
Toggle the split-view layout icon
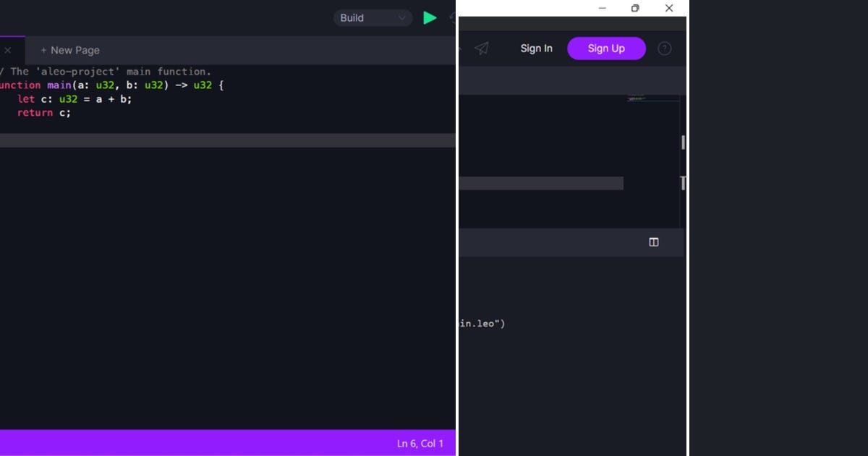tap(653, 242)
